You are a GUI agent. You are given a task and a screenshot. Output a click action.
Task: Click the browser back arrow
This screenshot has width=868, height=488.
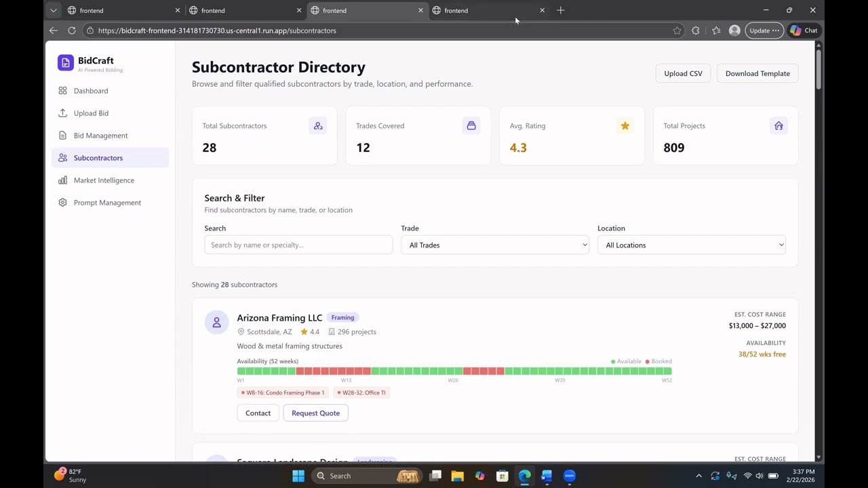click(54, 30)
